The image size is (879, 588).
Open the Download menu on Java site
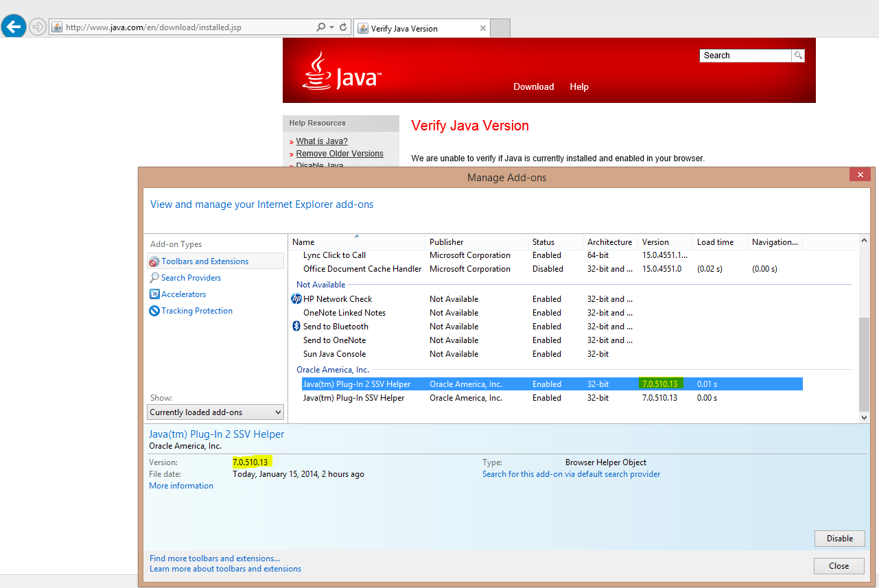click(x=534, y=87)
